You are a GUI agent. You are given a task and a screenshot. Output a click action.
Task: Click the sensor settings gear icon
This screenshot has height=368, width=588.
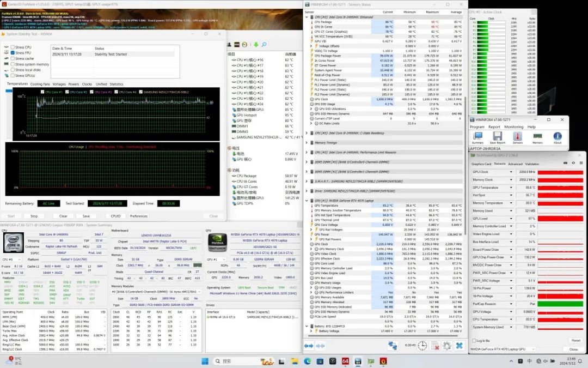pyautogui.click(x=447, y=346)
